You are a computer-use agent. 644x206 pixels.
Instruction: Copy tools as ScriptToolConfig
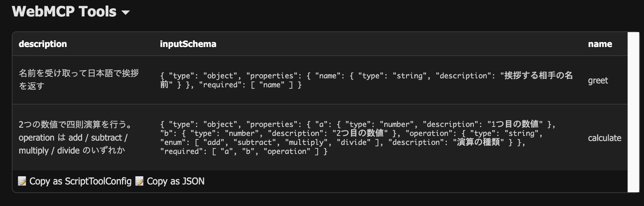pos(80,181)
